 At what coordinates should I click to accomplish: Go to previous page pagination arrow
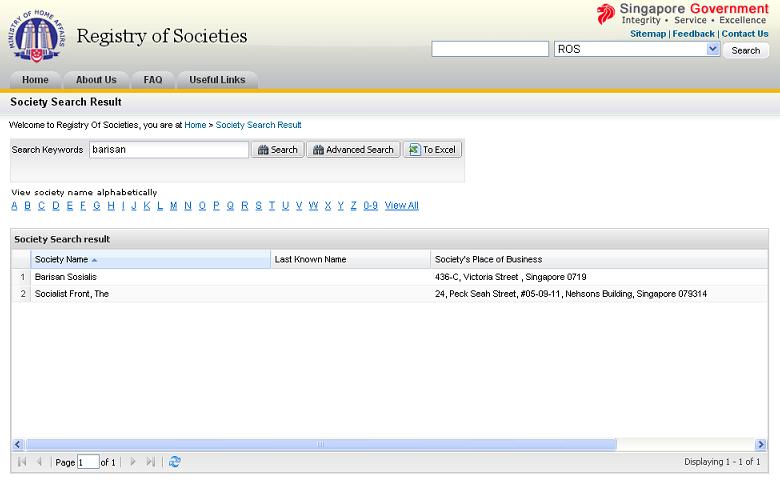[39, 462]
